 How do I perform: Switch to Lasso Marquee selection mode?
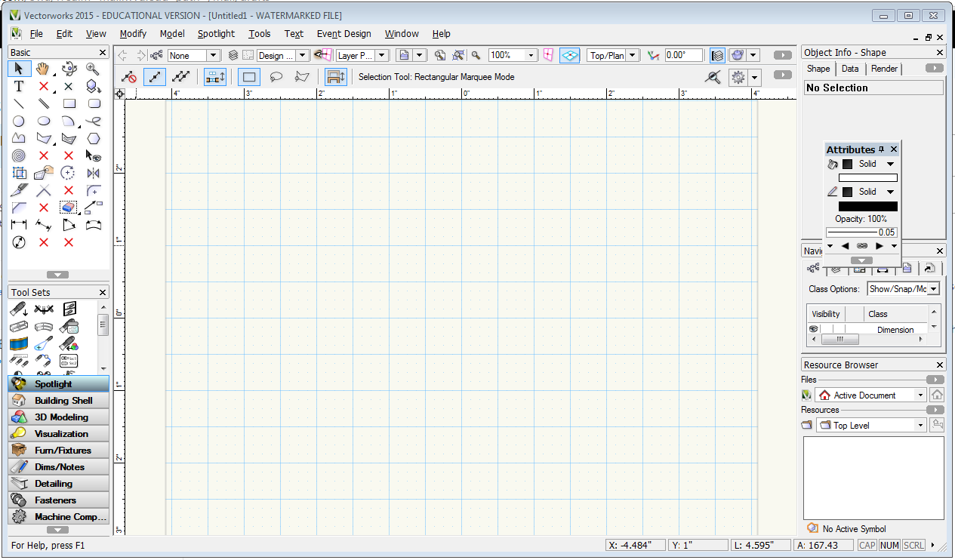[x=276, y=77]
